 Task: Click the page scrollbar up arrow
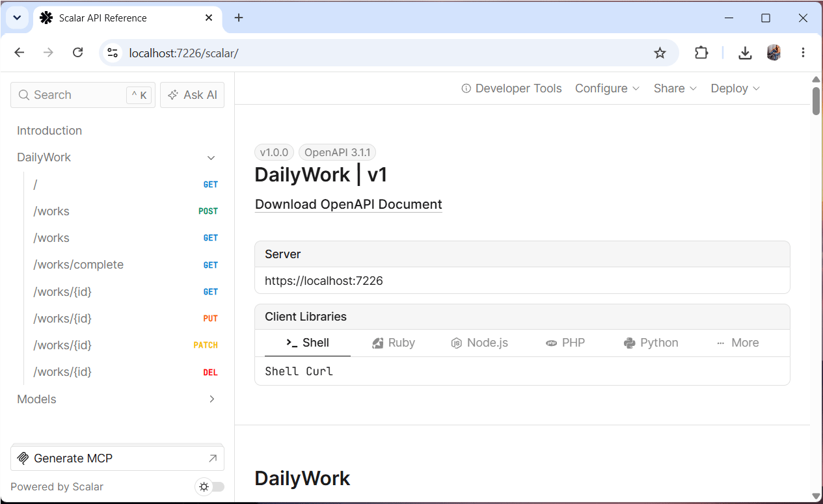pyautogui.click(x=816, y=80)
